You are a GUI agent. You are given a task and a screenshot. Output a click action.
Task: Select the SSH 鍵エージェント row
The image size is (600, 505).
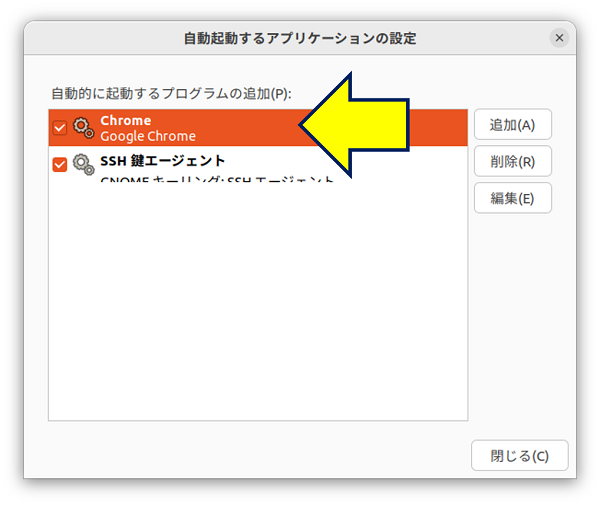[258, 165]
